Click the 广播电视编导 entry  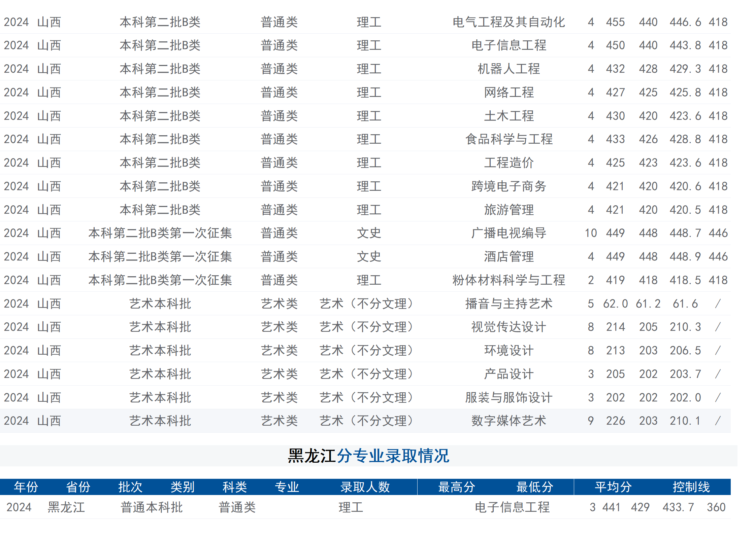pos(509,233)
